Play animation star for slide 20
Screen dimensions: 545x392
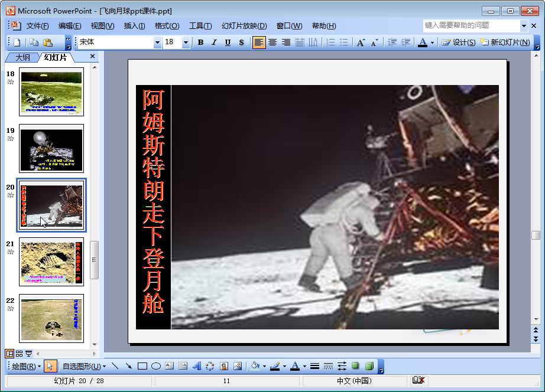[x=11, y=195]
